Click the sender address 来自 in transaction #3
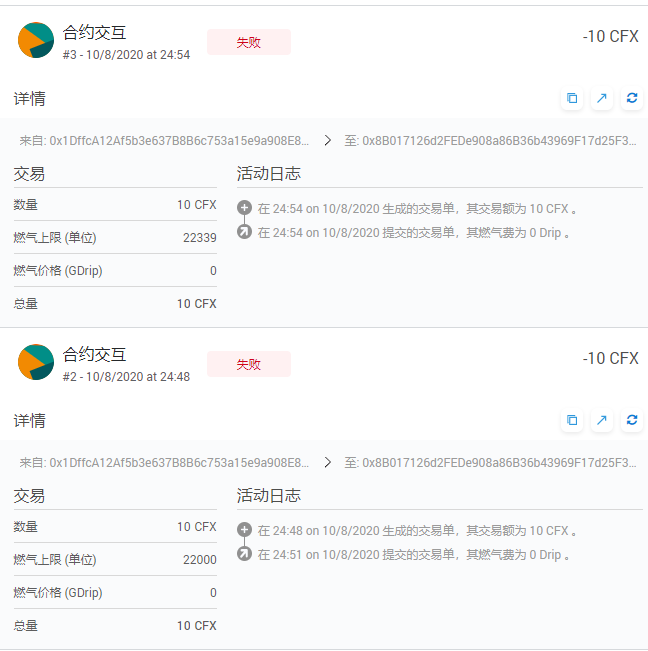 tap(164, 141)
